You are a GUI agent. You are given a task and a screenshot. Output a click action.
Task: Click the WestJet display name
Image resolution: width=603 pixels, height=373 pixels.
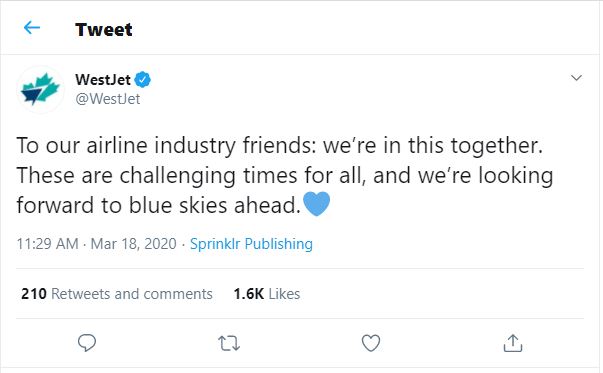(x=103, y=80)
